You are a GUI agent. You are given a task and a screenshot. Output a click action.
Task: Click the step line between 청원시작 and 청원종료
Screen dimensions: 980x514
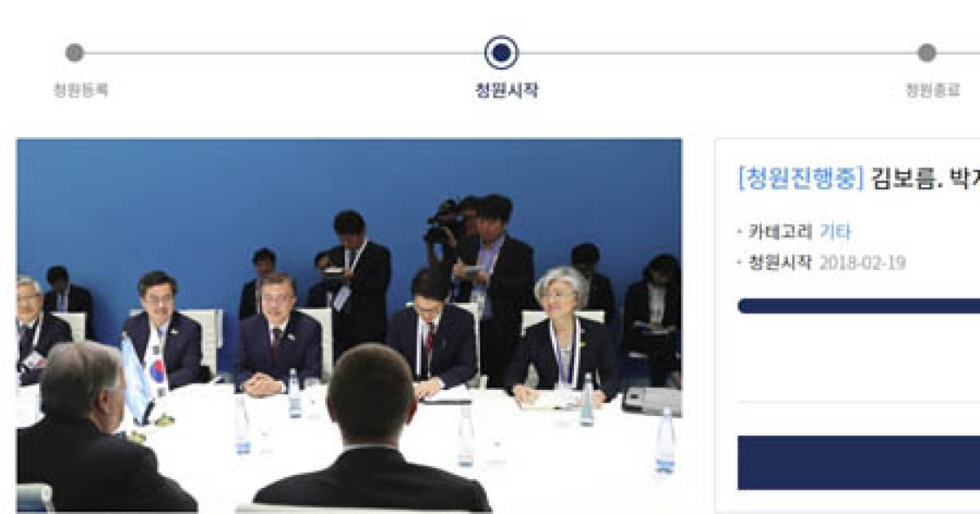(x=717, y=53)
